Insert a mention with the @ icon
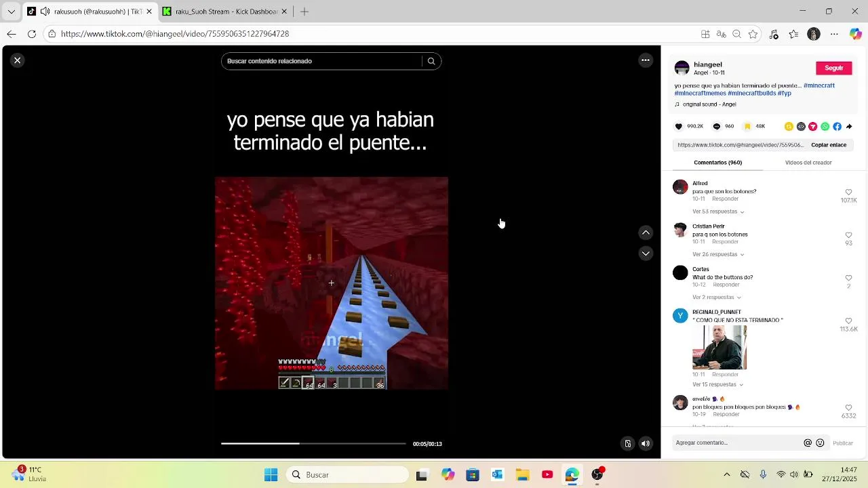 pyautogui.click(x=808, y=443)
